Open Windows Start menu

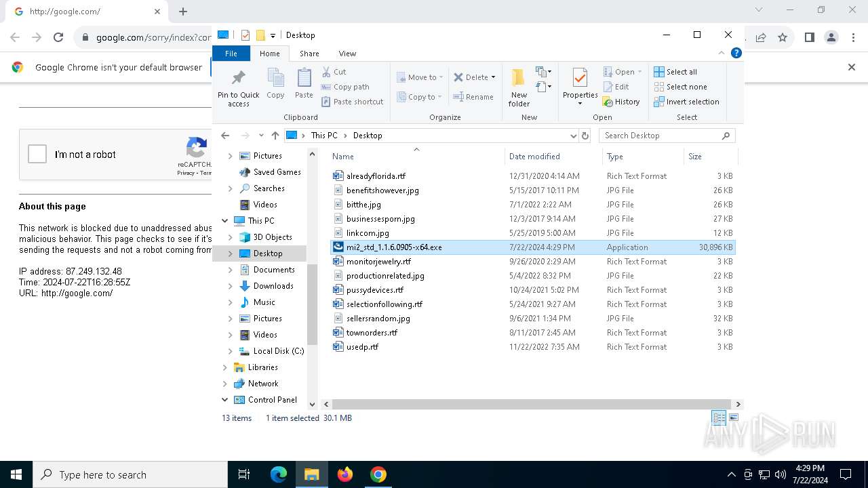point(16,474)
